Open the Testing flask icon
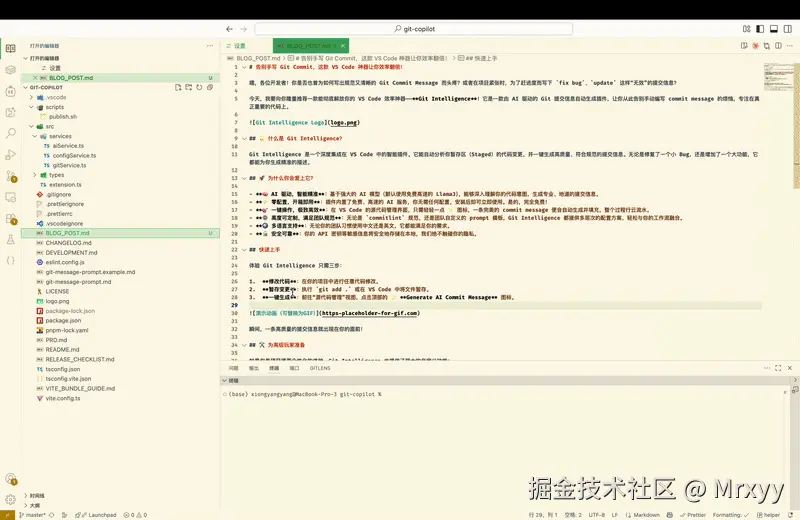The width and height of the screenshot is (800, 520). click(x=10, y=239)
